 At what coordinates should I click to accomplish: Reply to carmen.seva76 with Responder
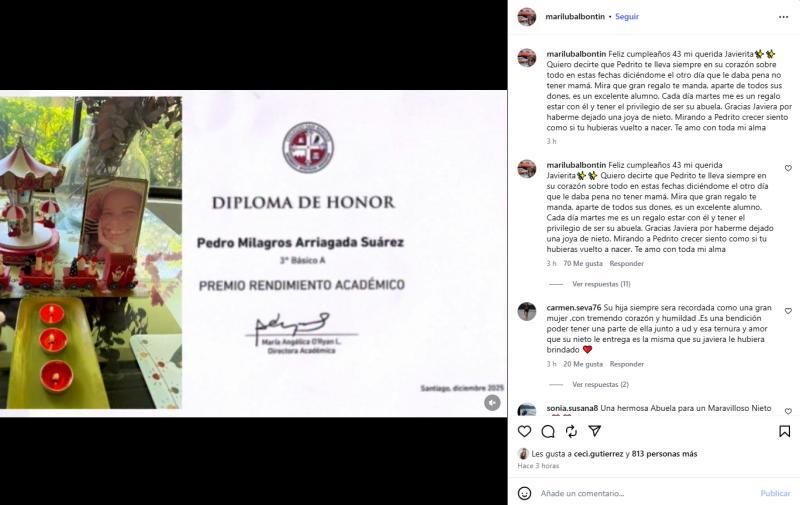[x=627, y=364]
